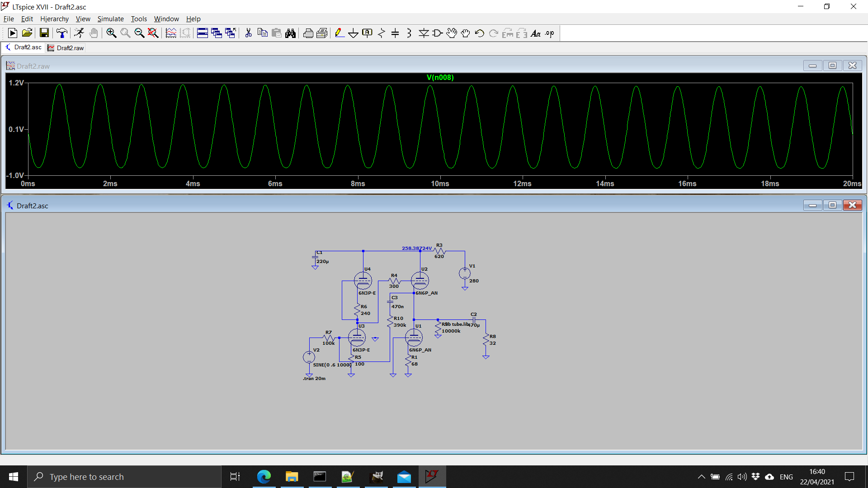Select the Draw Wire pencil tool
Image resolution: width=868 pixels, height=488 pixels.
pos(340,33)
